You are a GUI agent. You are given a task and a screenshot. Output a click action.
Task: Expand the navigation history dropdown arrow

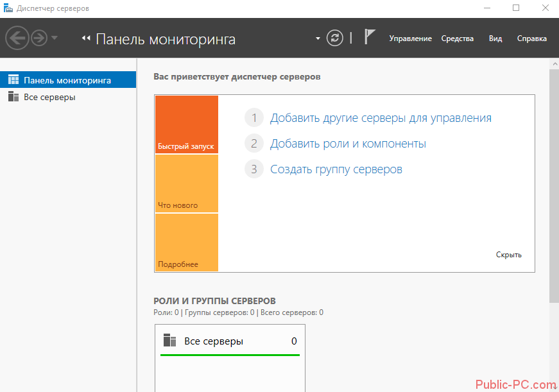coord(55,38)
